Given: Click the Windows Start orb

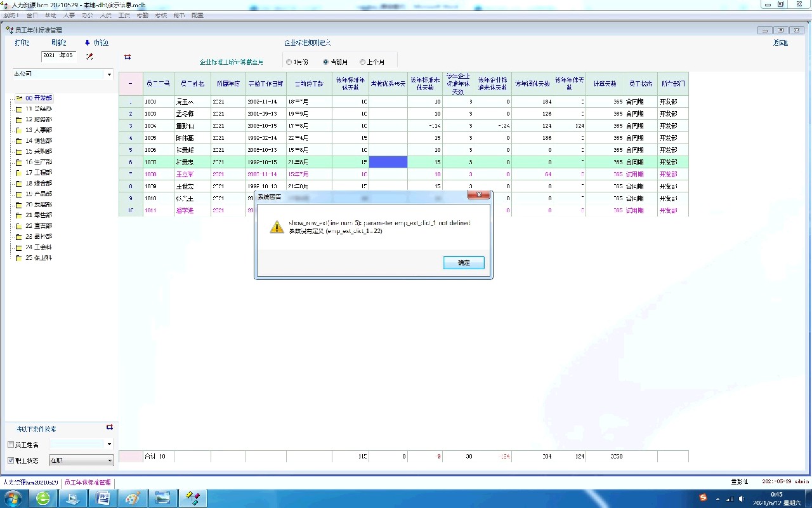Looking at the screenshot, I should 13,498.
